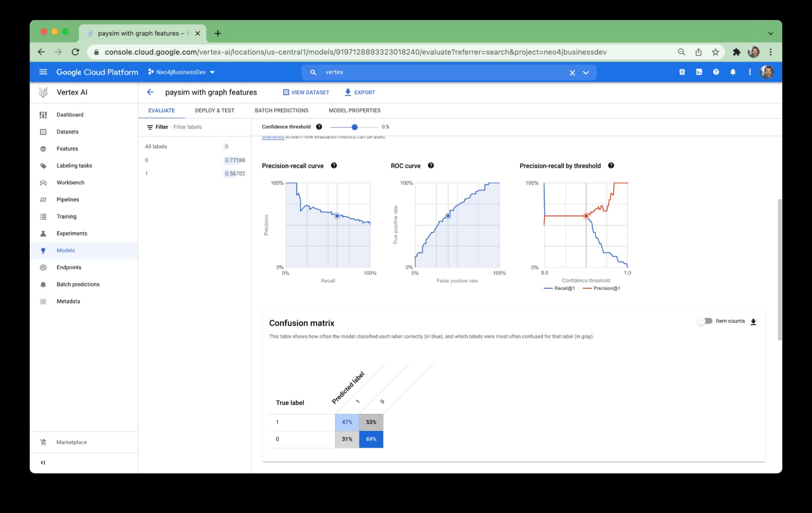The image size is (812, 513).
Task: Open the Google account avatar in header
Action: click(x=767, y=72)
